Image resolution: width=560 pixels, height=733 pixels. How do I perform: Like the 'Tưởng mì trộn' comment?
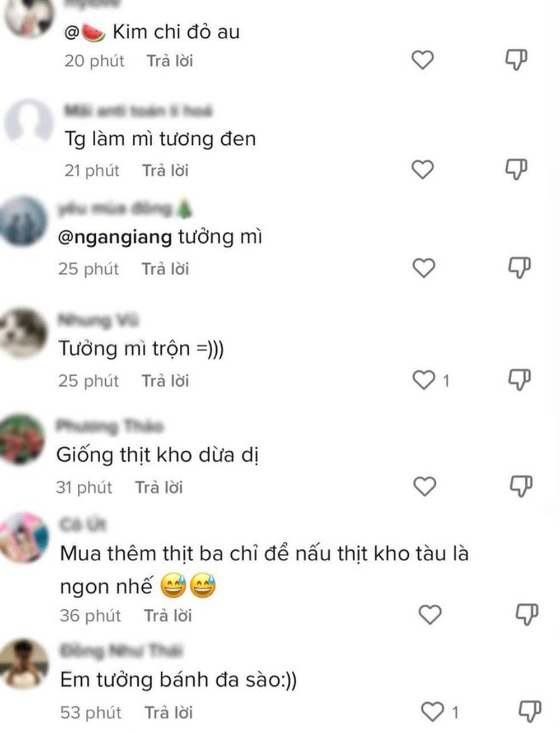click(x=424, y=380)
